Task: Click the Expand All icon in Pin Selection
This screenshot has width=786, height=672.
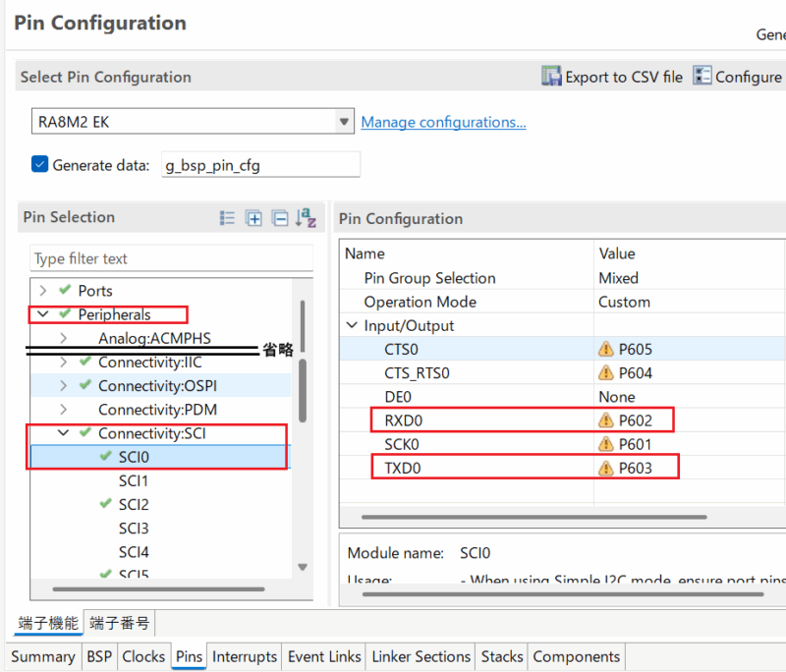Action: [x=253, y=218]
